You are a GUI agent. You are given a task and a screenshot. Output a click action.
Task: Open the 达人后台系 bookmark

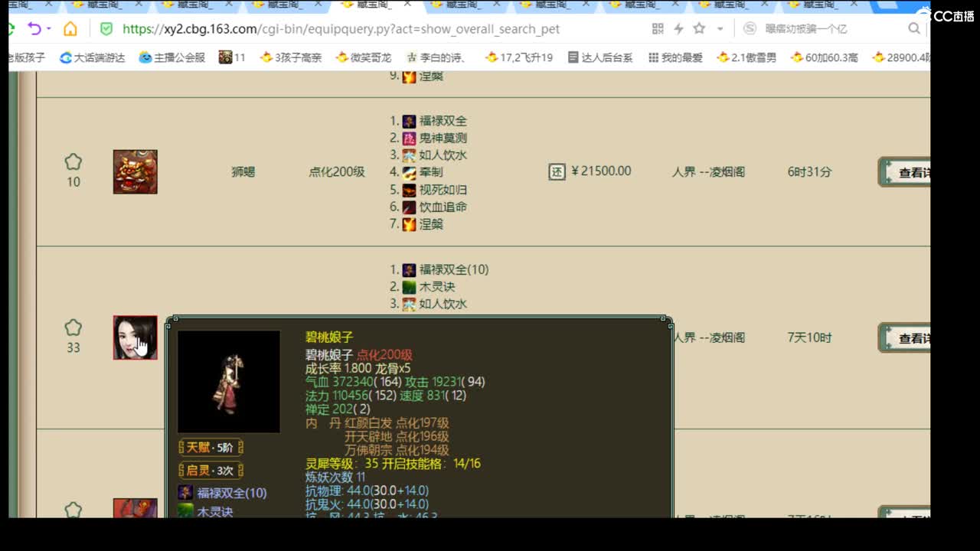[600, 57]
